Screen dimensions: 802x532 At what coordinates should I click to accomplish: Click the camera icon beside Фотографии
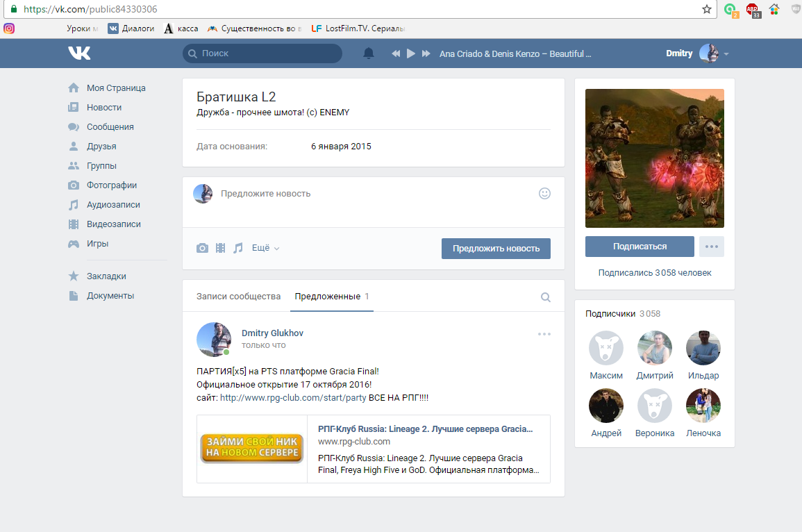click(x=74, y=185)
